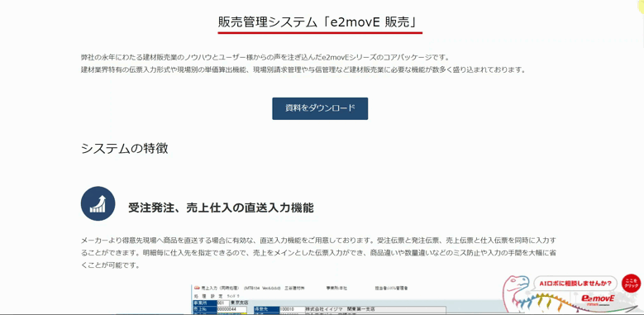The width and height of the screenshot is (644, 315).
Task: Click the rising chart icon beside 受注発注 heading
Action: (98, 203)
